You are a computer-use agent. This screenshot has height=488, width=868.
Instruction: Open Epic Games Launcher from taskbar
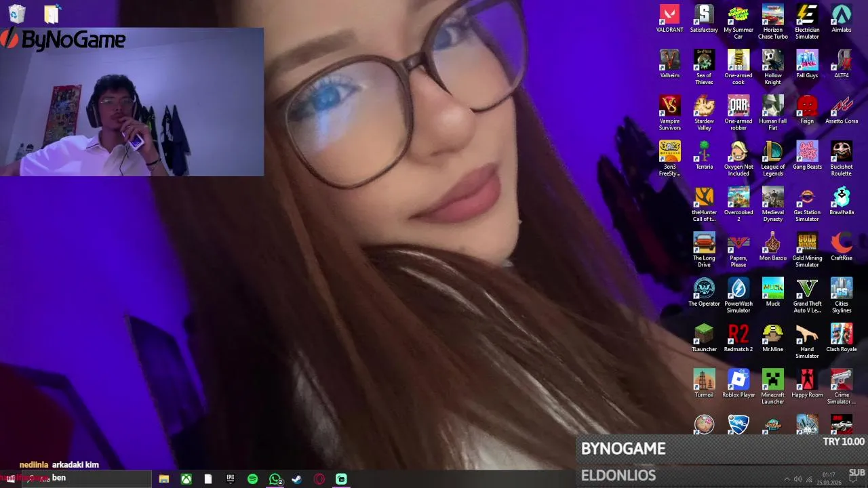[x=231, y=479]
